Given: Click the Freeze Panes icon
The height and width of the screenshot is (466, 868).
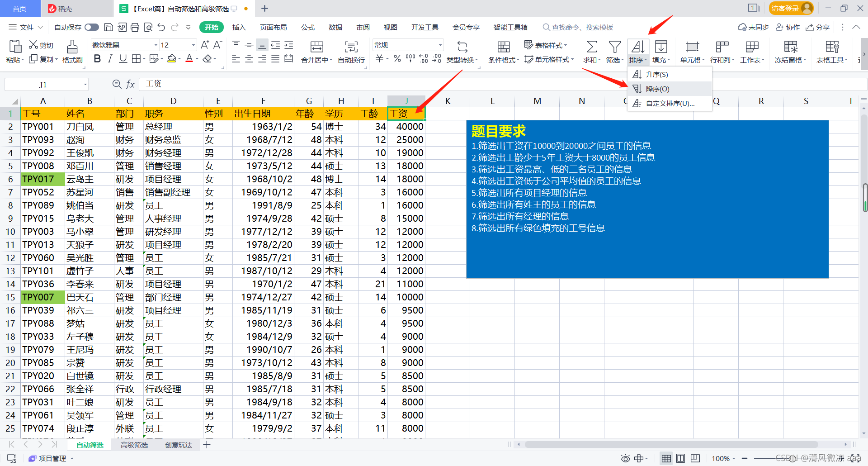Looking at the screenshot, I should point(790,47).
